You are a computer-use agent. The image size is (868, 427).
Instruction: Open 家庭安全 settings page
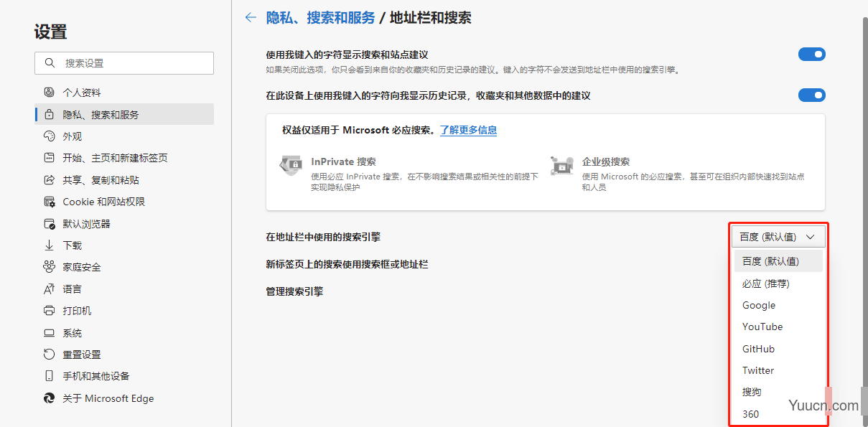[124, 267]
